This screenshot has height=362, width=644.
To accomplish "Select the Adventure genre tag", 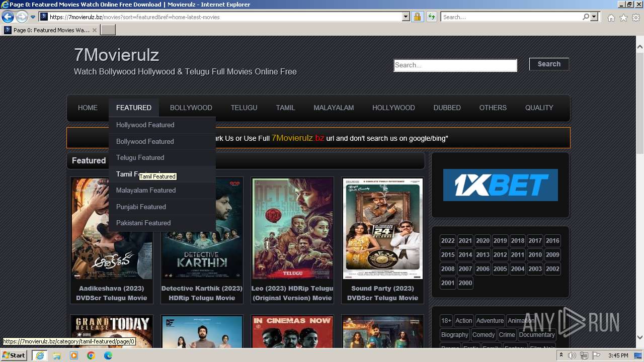I will [x=490, y=320].
